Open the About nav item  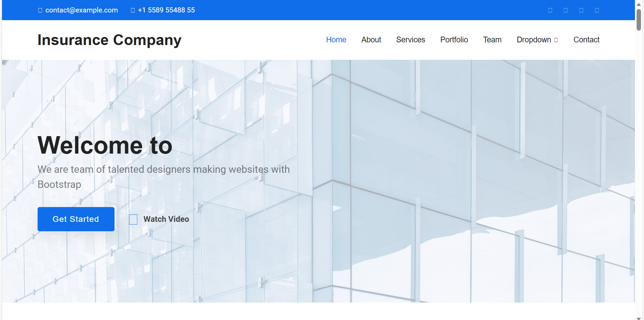[x=371, y=40]
